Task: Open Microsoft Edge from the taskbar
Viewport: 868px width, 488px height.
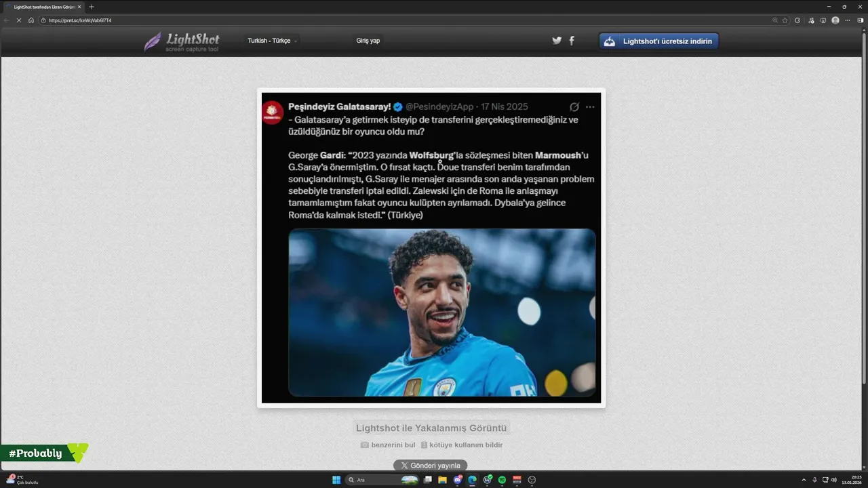Action: 473,480
